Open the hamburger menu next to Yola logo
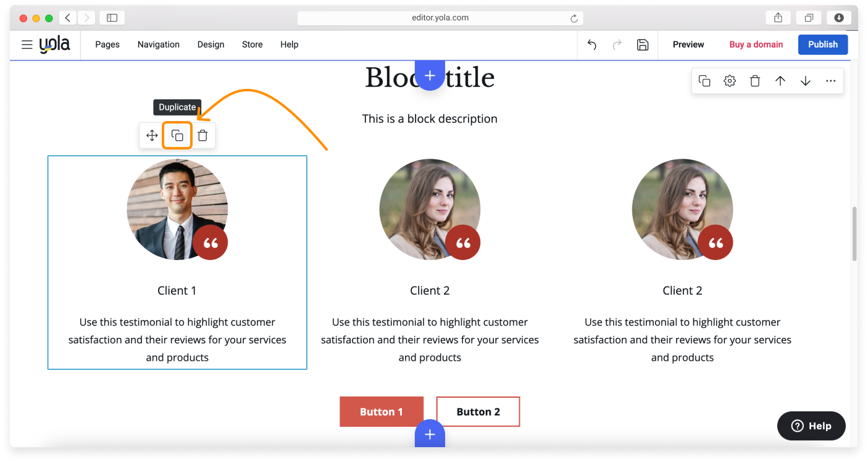Viewport: 868px width, 462px height. 27,44
